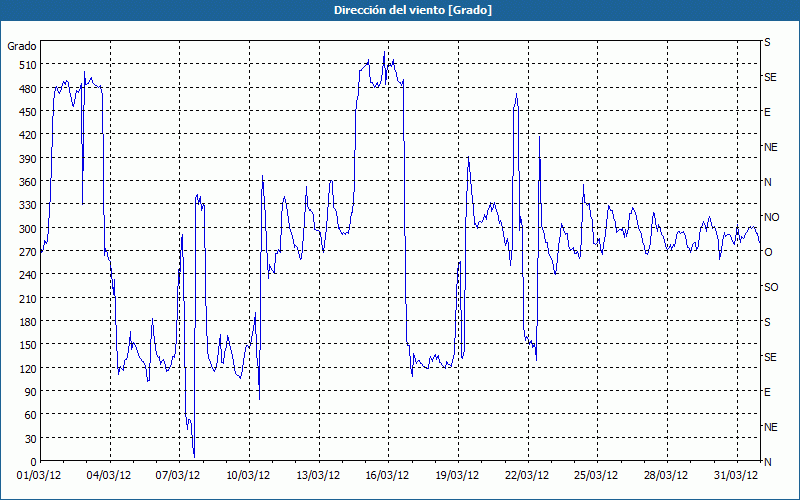Select the date label 16/03/12
This screenshot has height=500, width=800.
tap(387, 476)
